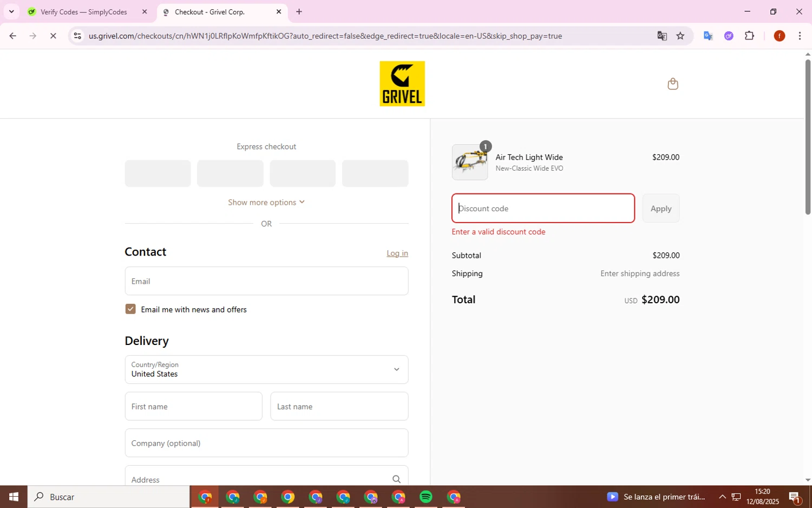Click the Air Tech Light Wide product name
Image resolution: width=812 pixels, height=508 pixels.
(x=529, y=157)
